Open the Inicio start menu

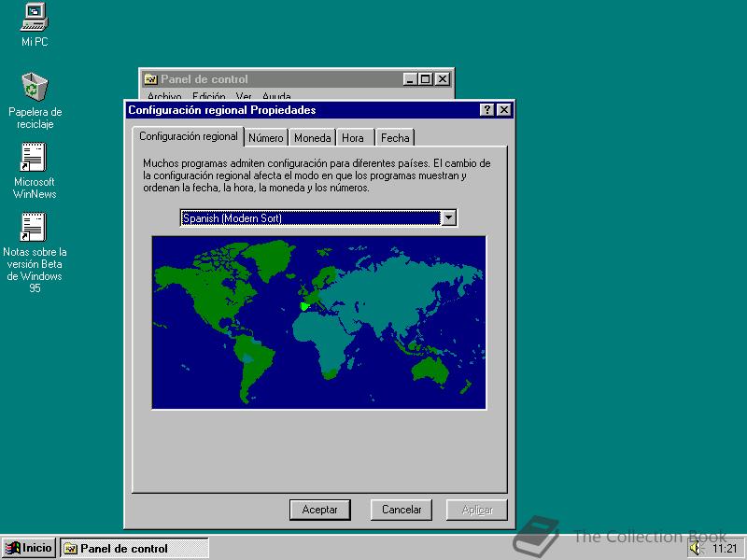point(29,548)
